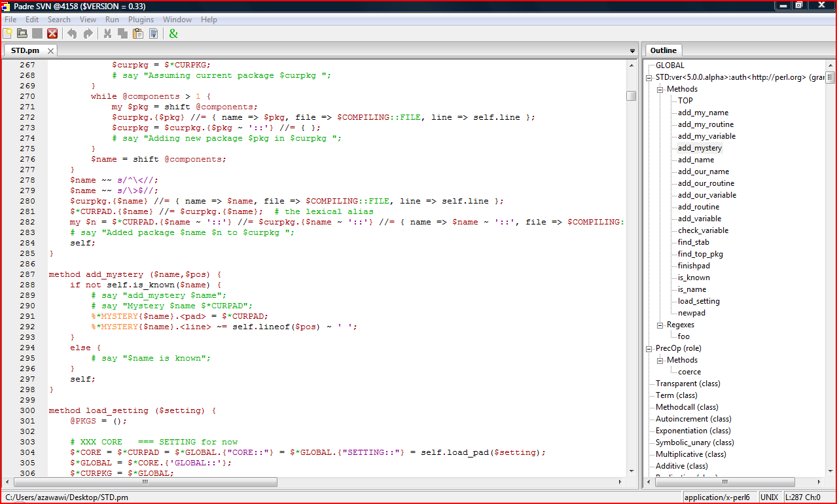Viewport: 837px width, 504px height.
Task: Jump to add_my_routine in Outline
Action: tap(705, 124)
